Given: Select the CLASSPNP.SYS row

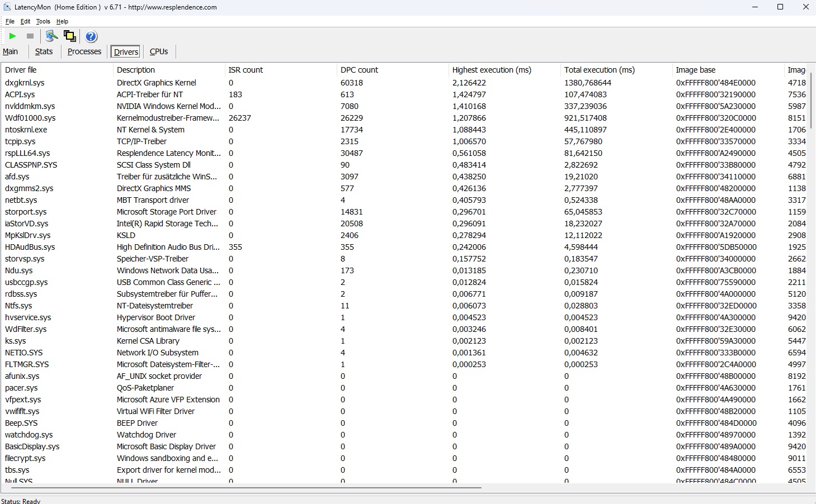Looking at the screenshot, I should click(405, 165).
